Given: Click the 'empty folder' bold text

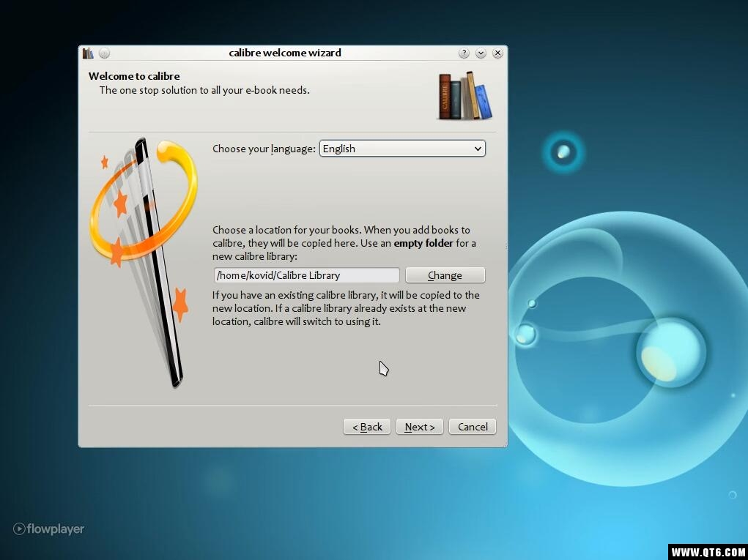Looking at the screenshot, I should 423,243.
